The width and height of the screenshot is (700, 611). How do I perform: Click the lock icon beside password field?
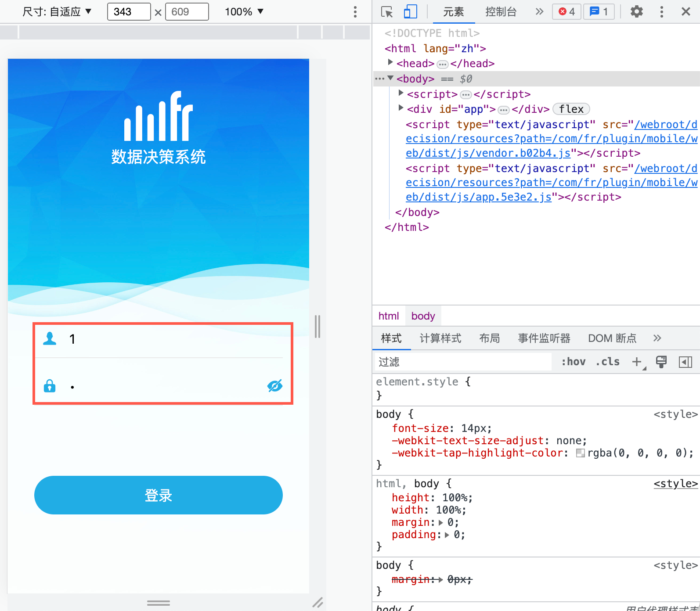50,386
